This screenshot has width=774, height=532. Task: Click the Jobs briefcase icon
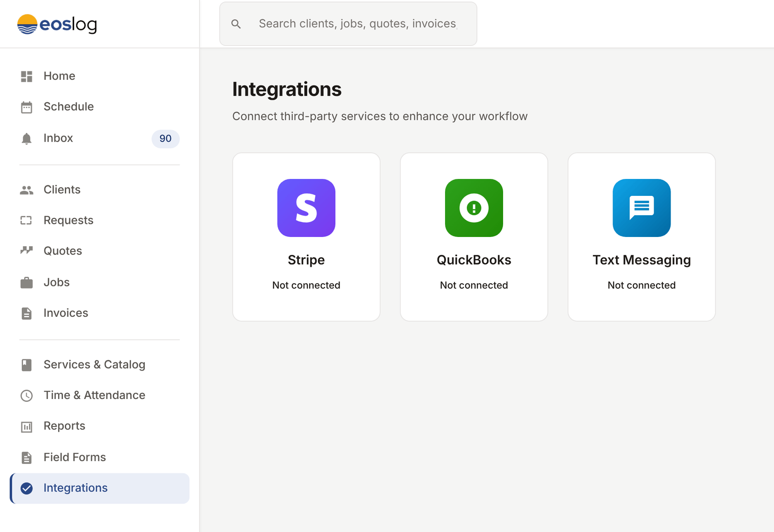click(x=27, y=282)
